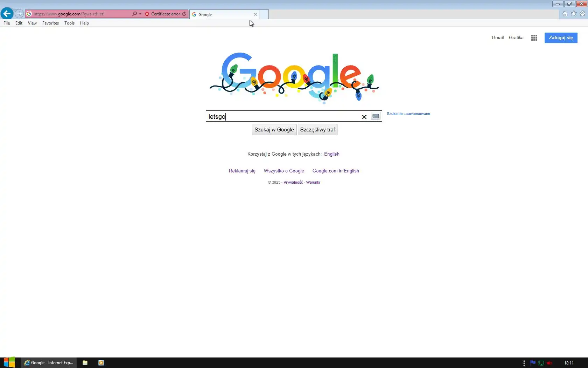Image resolution: width=588 pixels, height=368 pixels.
Task: Open the media player taskbar icon
Action: pos(101,363)
